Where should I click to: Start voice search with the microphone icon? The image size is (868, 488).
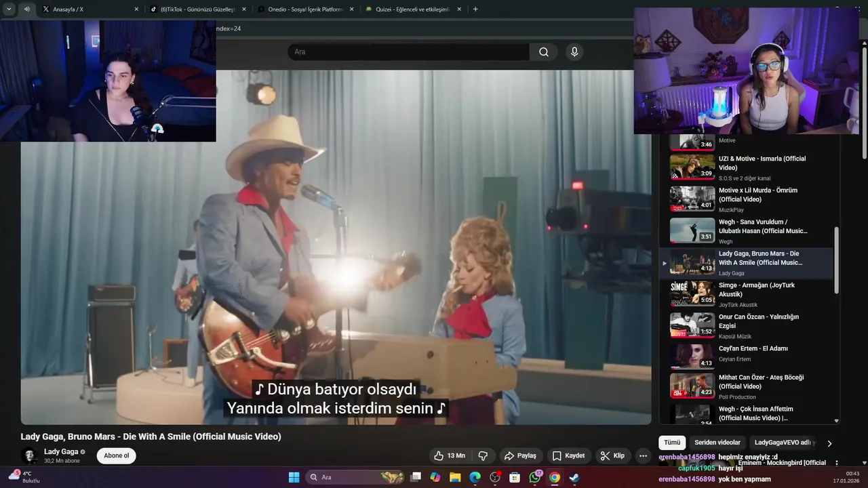point(574,52)
